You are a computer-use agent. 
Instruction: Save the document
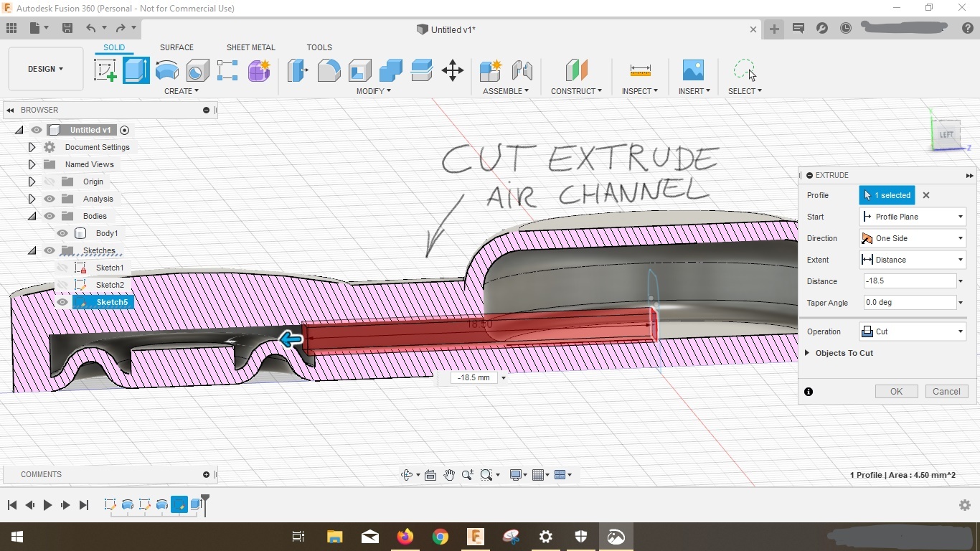(x=67, y=29)
